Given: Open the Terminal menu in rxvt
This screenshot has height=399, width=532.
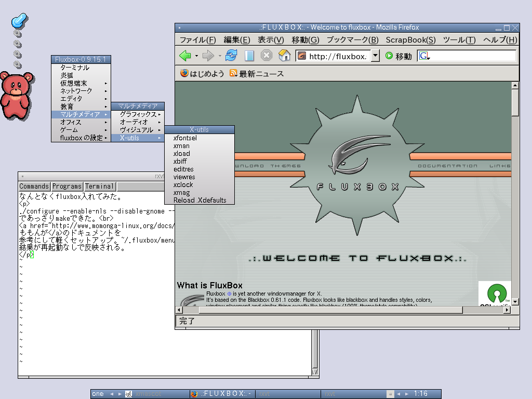Looking at the screenshot, I should (99, 187).
